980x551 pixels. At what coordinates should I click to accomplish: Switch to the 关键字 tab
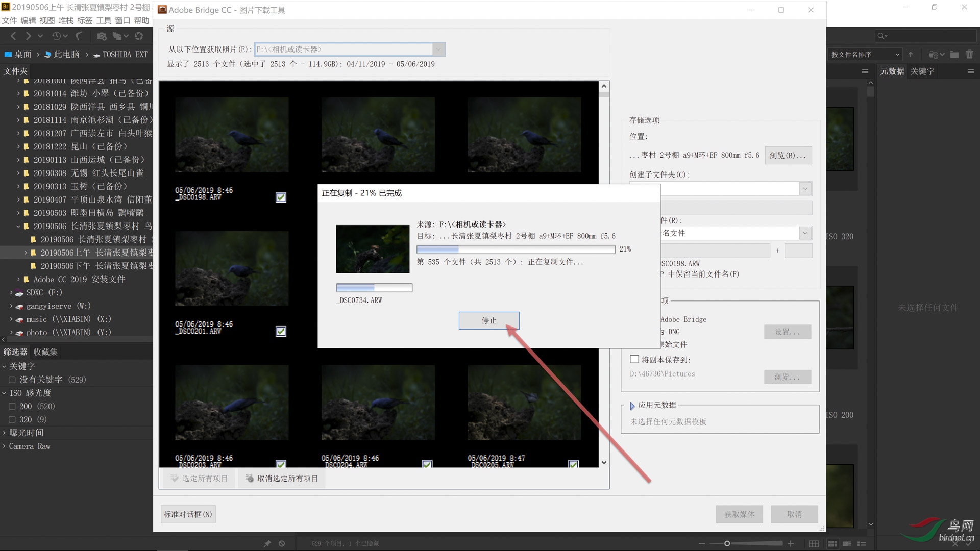pyautogui.click(x=922, y=71)
